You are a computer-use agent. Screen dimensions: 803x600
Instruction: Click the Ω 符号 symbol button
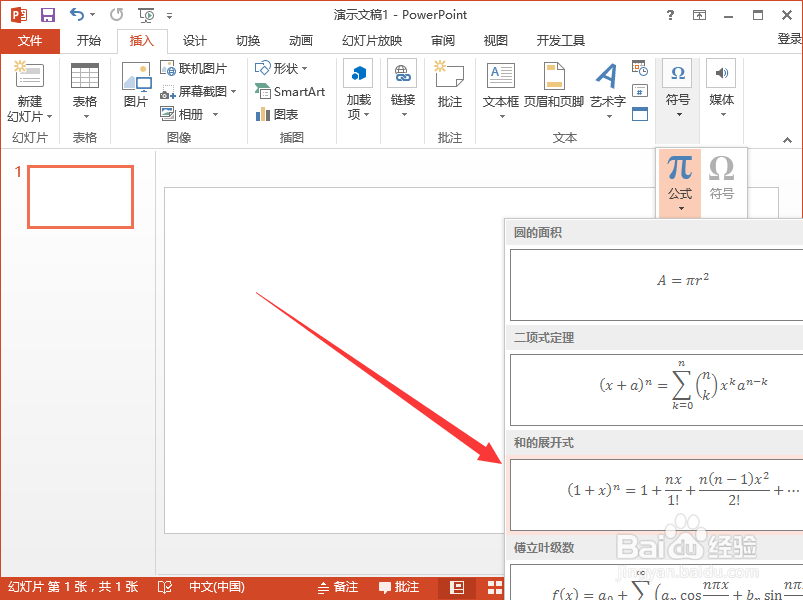pyautogui.click(x=722, y=178)
